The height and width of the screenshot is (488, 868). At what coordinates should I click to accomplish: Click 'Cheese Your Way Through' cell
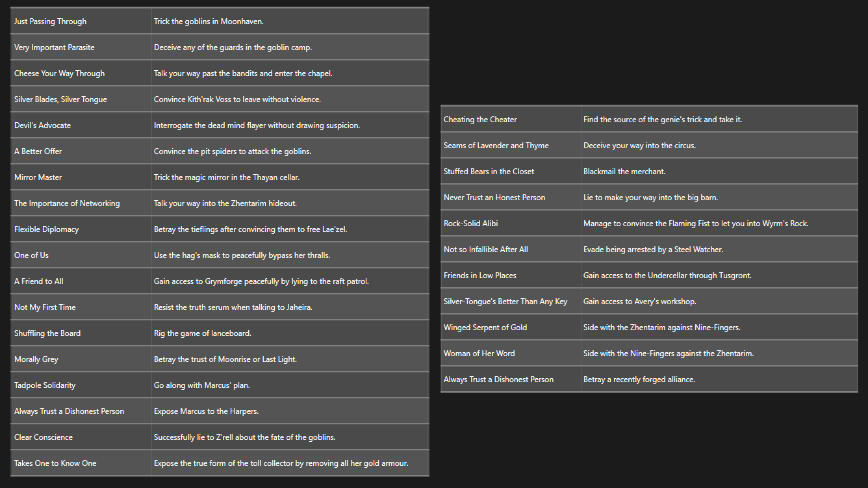click(60, 73)
